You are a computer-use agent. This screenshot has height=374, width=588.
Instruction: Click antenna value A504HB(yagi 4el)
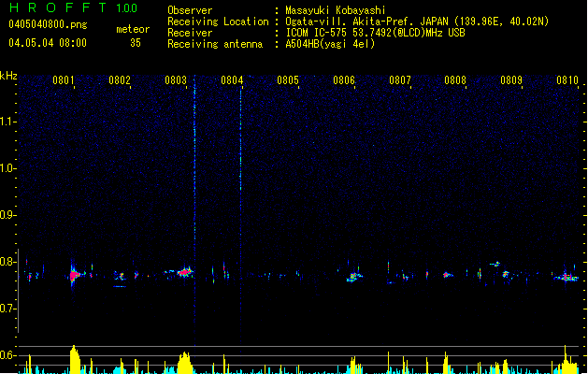point(330,44)
